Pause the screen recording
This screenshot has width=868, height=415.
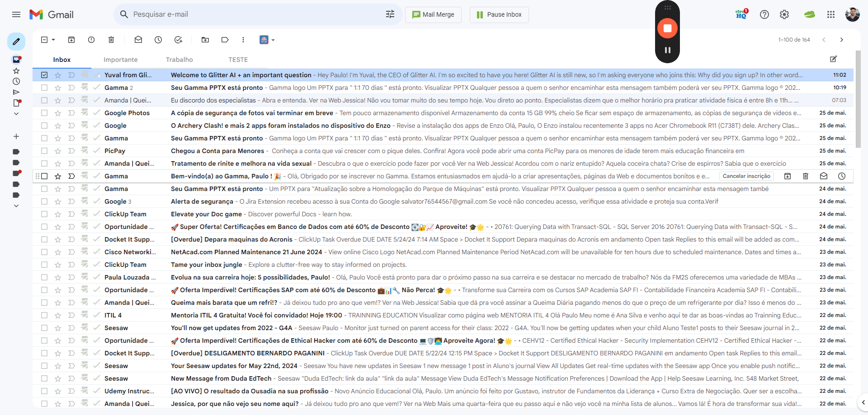tap(668, 50)
